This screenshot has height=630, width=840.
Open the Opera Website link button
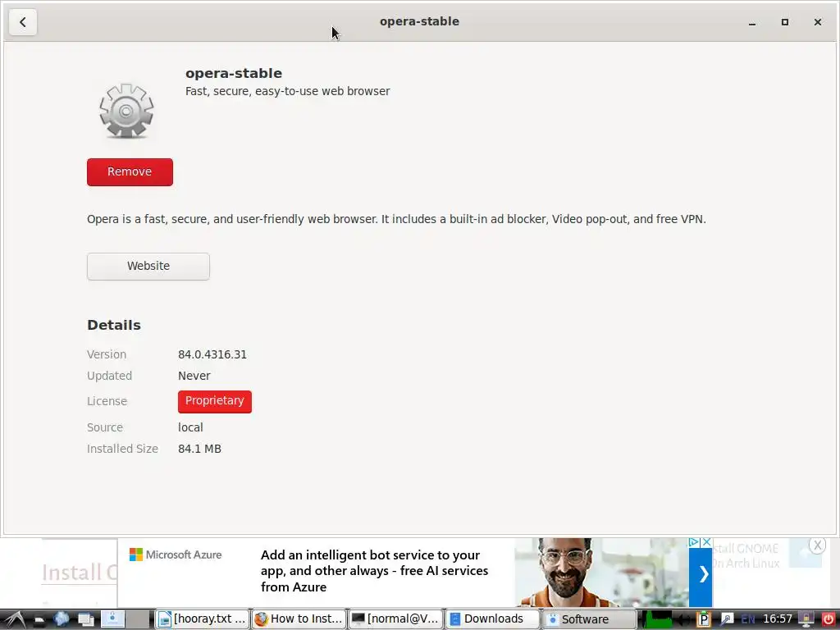[x=148, y=267]
